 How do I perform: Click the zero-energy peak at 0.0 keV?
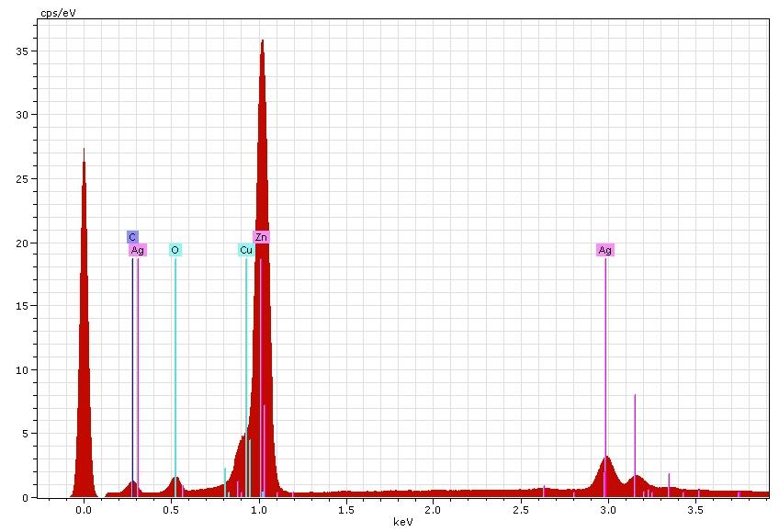point(84,152)
